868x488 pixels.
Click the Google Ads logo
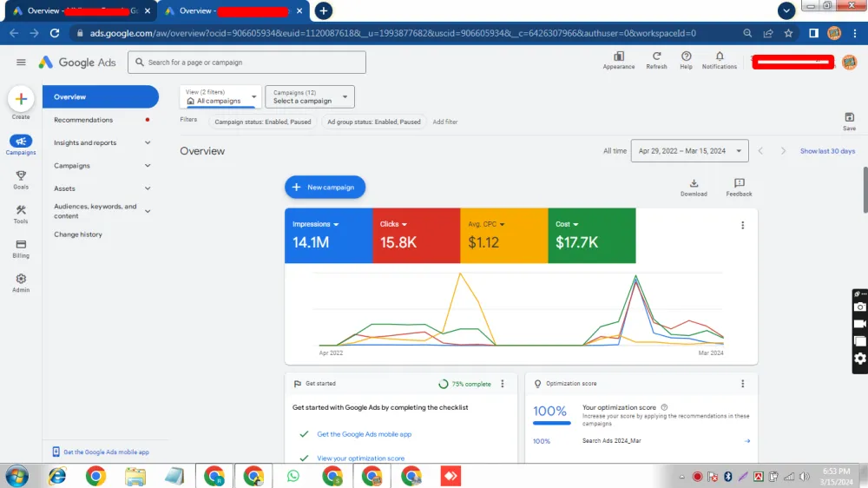coord(77,63)
